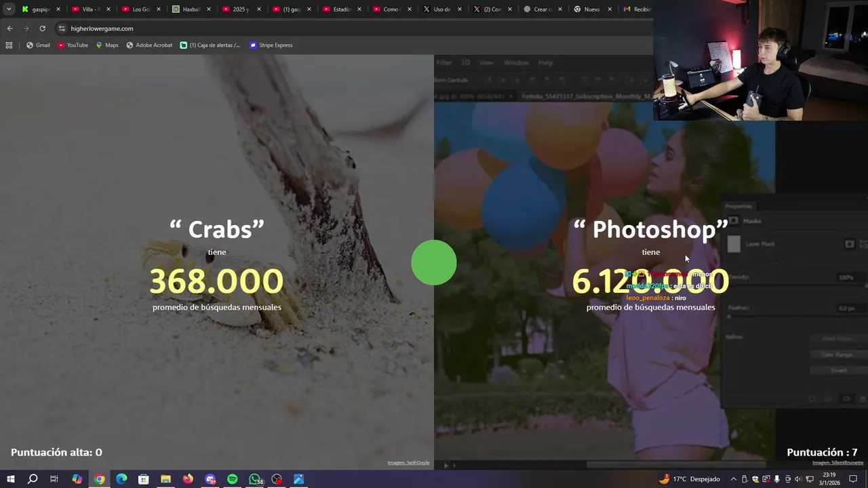Reload the higherlowergame page
The image size is (868, 488).
tap(42, 28)
